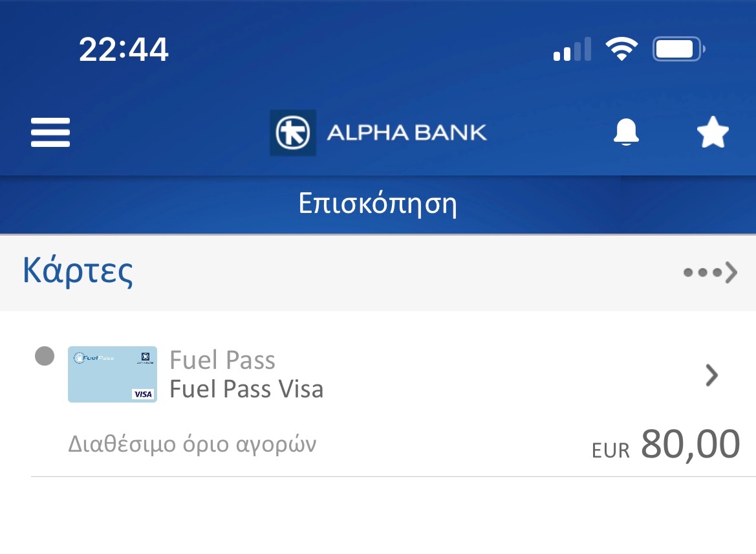Open favorites star icon

(x=713, y=132)
